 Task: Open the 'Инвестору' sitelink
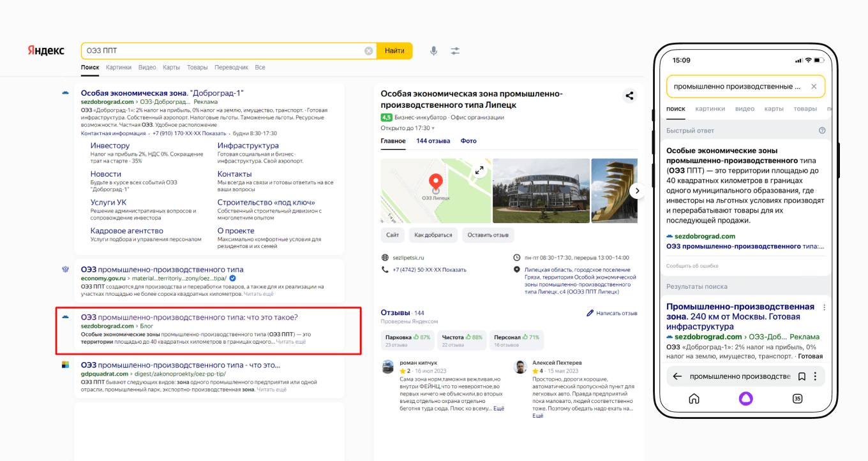point(110,145)
